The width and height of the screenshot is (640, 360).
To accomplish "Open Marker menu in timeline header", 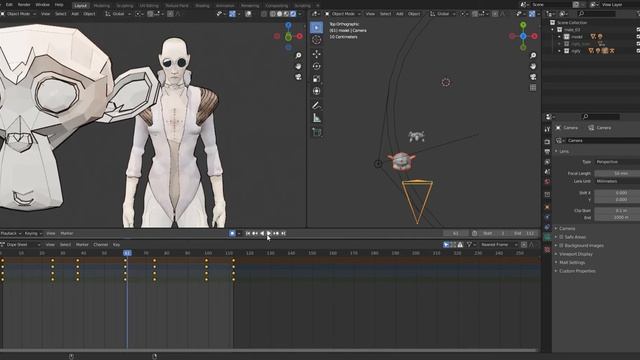I will [x=67, y=233].
